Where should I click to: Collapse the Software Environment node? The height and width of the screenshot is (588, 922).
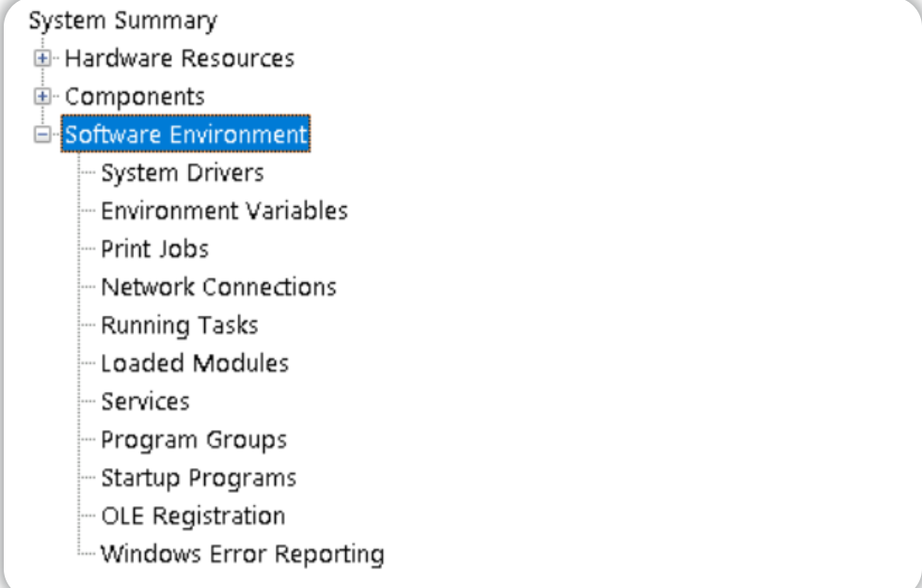(42, 135)
